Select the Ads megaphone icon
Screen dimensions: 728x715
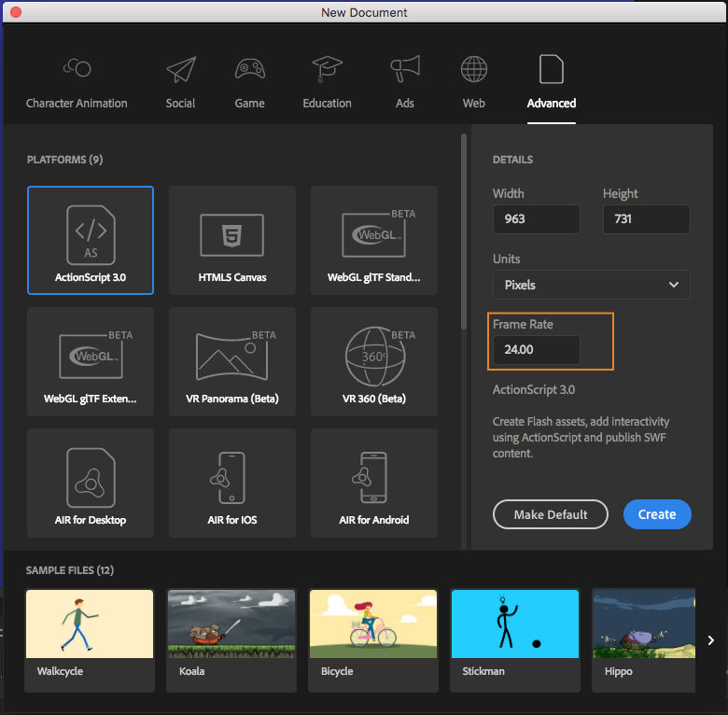click(x=405, y=69)
